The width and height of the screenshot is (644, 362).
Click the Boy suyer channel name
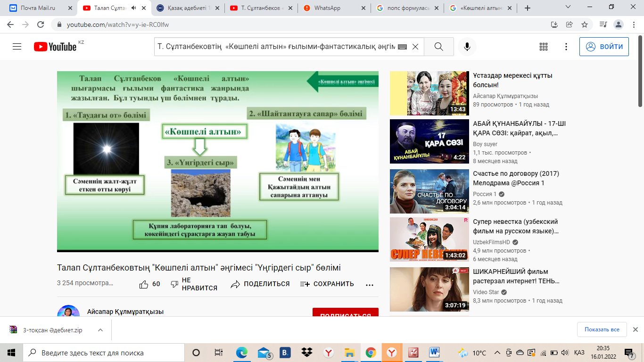coord(485,144)
